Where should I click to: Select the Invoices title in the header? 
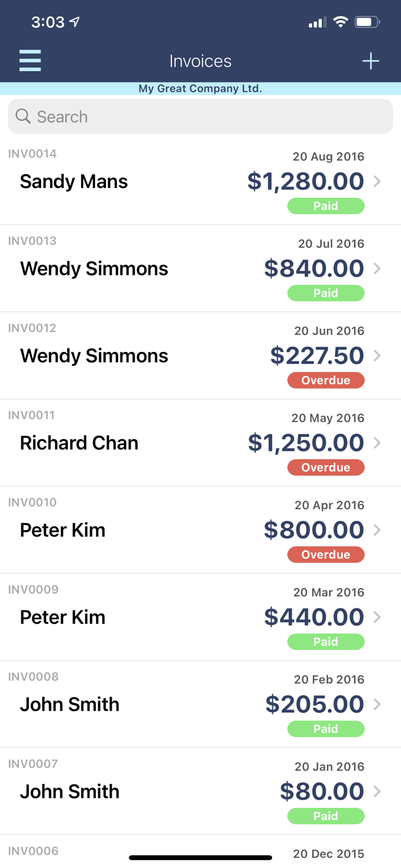coord(200,60)
